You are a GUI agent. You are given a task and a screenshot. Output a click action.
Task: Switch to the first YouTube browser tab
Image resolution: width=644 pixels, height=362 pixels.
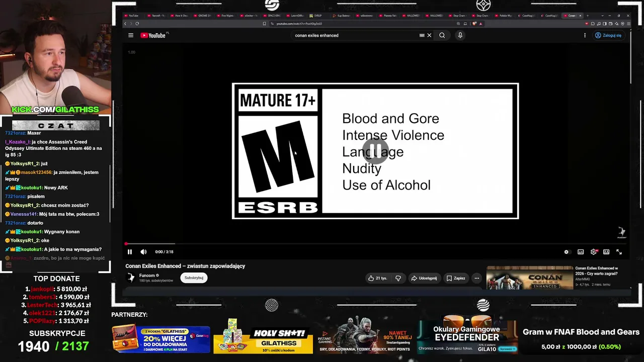click(134, 16)
